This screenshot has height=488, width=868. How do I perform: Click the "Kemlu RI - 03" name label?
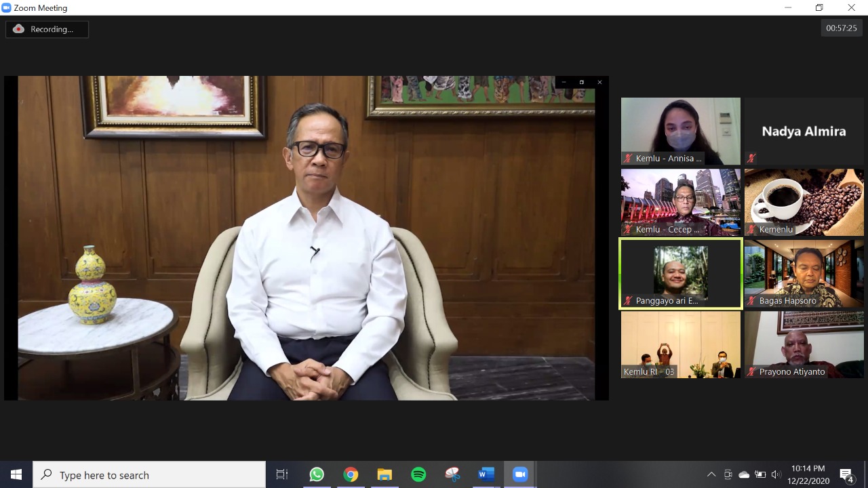click(x=649, y=371)
